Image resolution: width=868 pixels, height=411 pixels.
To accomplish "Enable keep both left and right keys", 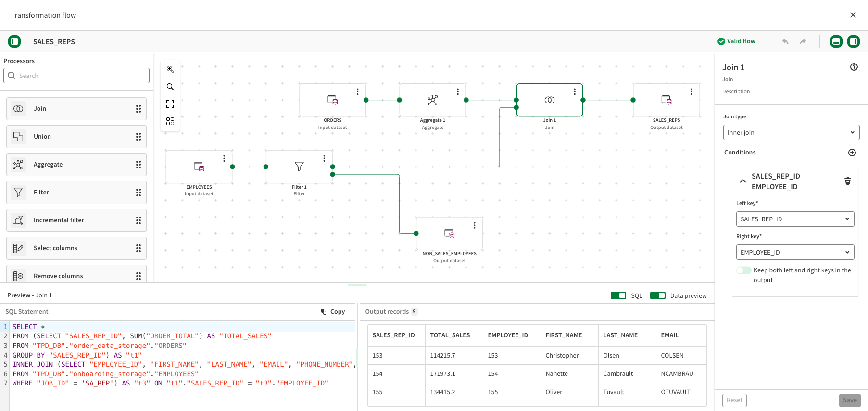I will (744, 270).
